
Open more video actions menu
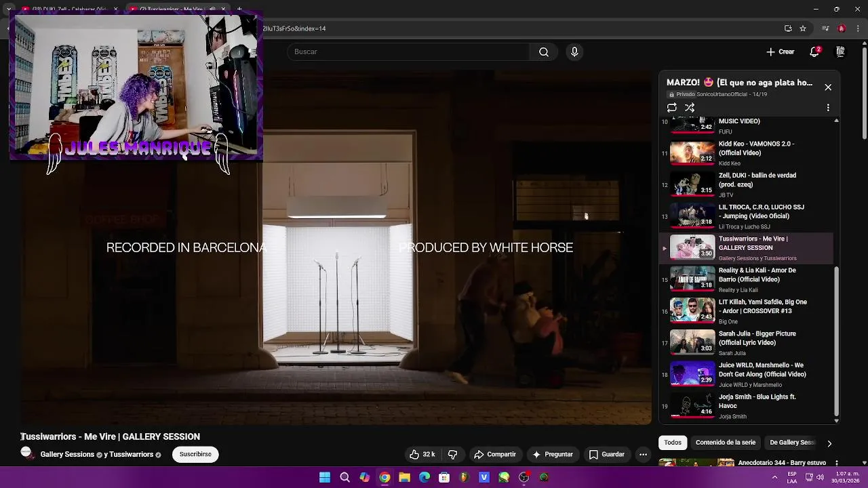[643, 454]
